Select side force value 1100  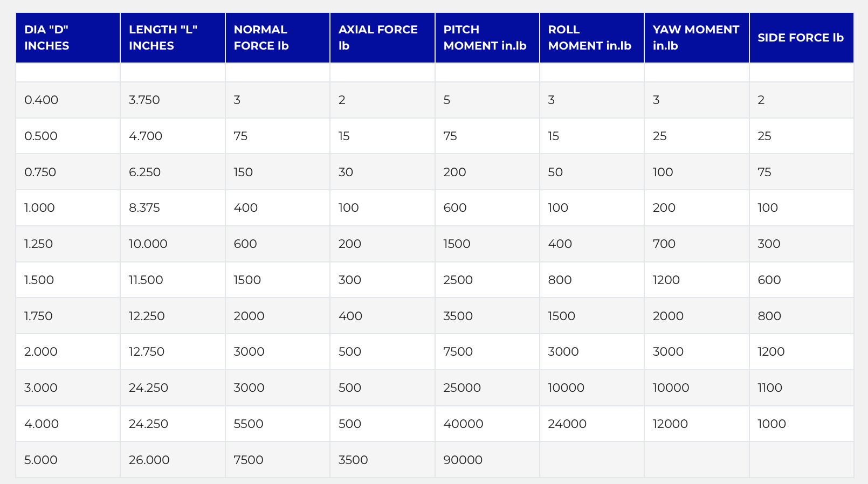coord(770,388)
